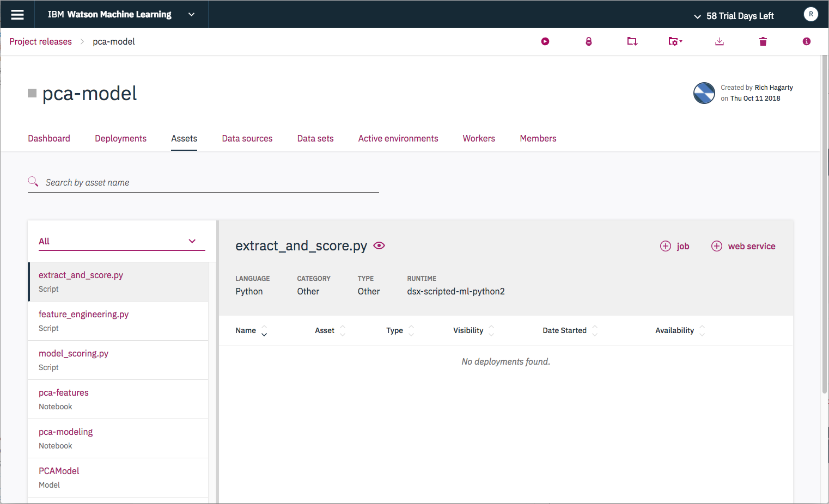Click the info icon in toolbar
This screenshot has height=504, width=829.
point(807,41)
